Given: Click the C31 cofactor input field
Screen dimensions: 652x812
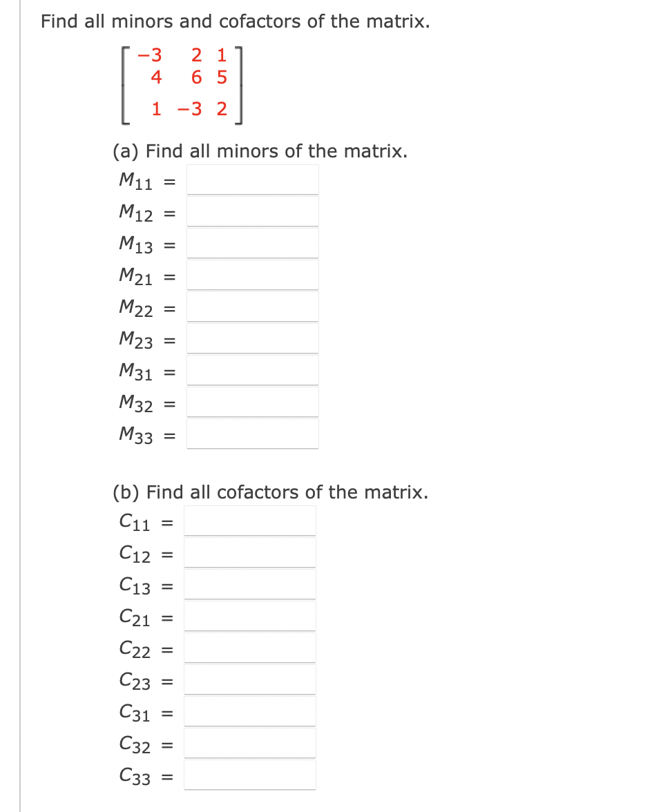Looking at the screenshot, I should click(x=250, y=710).
